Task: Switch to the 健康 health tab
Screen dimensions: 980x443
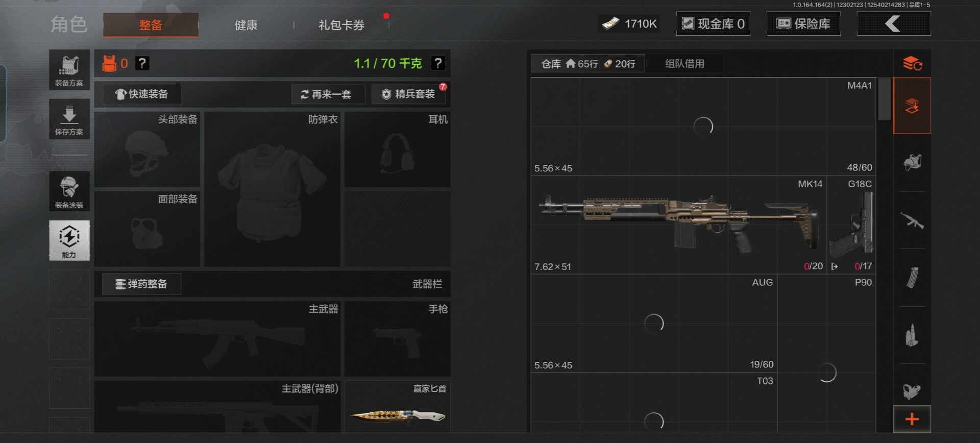Action: click(246, 25)
